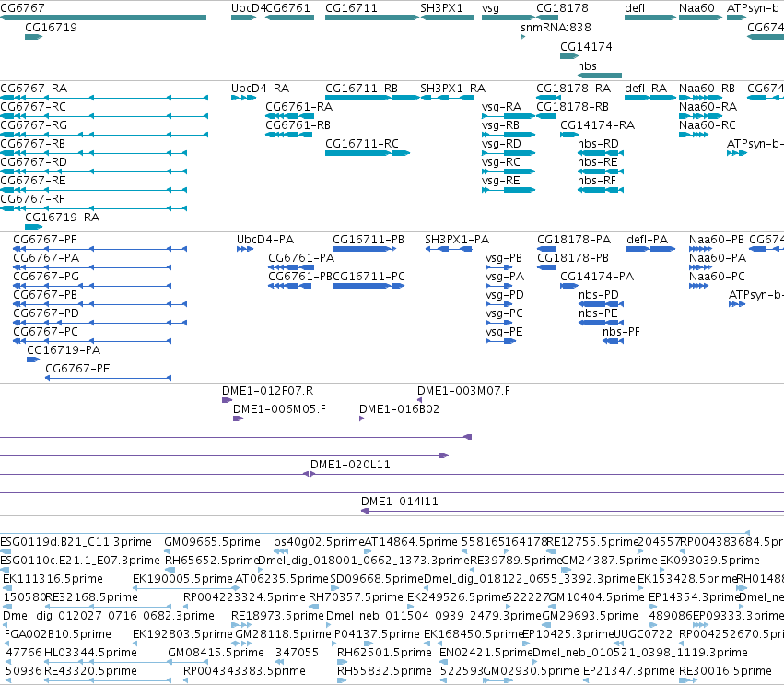Open the CG16711 gene glyph
784x685 pixels.
tap(372, 18)
